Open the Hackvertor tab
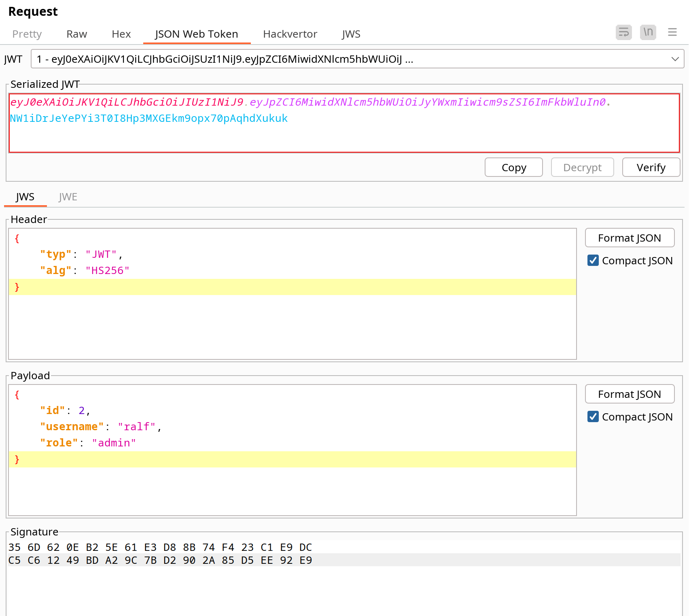Screen dimensions: 689x616 coord(290,34)
